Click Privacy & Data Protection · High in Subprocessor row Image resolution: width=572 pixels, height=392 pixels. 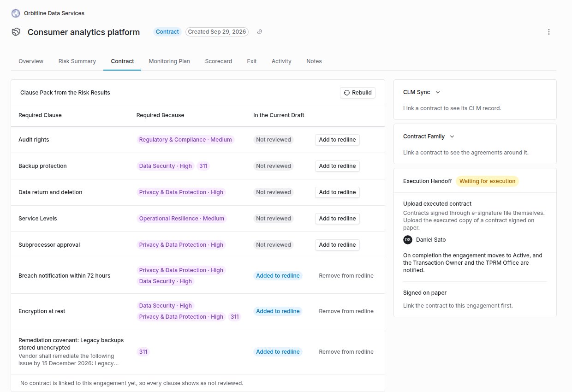[x=181, y=245]
